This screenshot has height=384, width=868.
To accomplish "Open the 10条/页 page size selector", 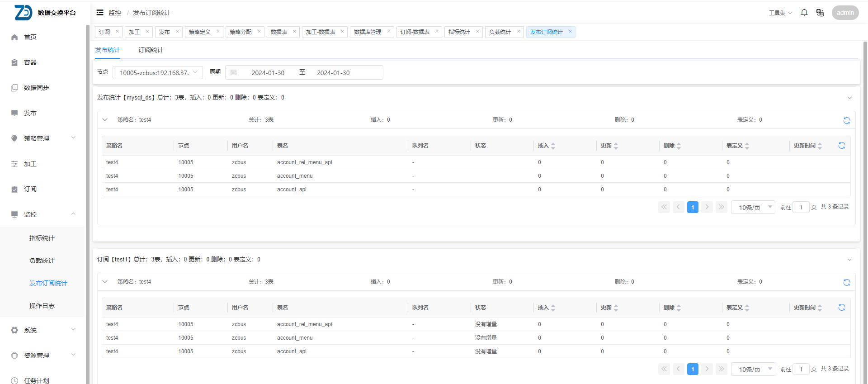I will click(753, 207).
